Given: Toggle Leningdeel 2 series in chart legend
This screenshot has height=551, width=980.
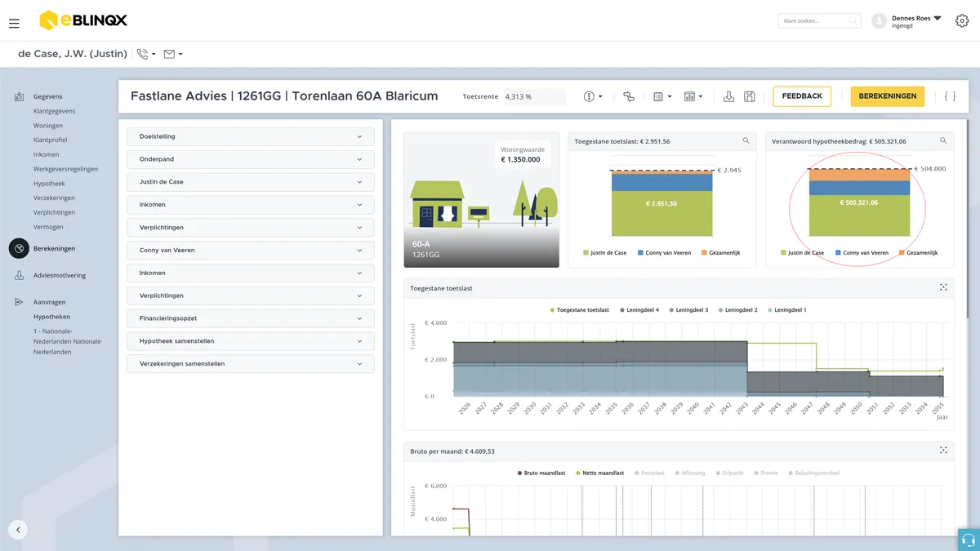Looking at the screenshot, I should [737, 310].
